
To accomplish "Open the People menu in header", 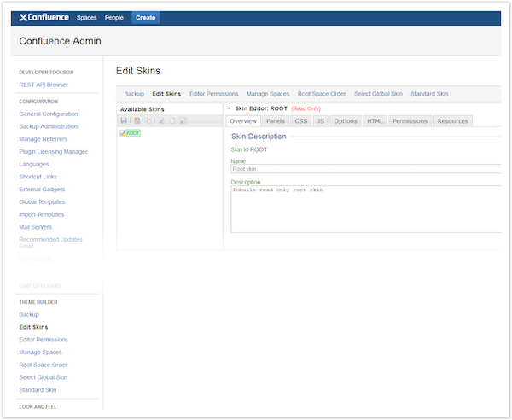I will click(x=114, y=18).
